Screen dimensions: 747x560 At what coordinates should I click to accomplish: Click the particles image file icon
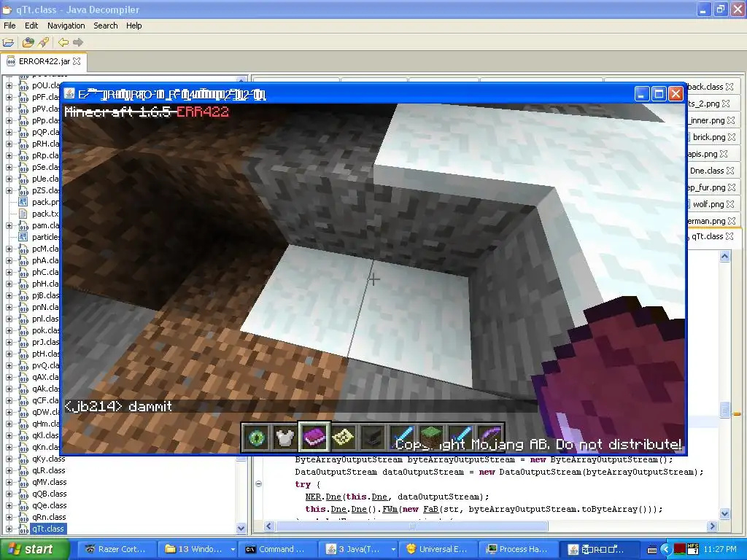click(23, 237)
